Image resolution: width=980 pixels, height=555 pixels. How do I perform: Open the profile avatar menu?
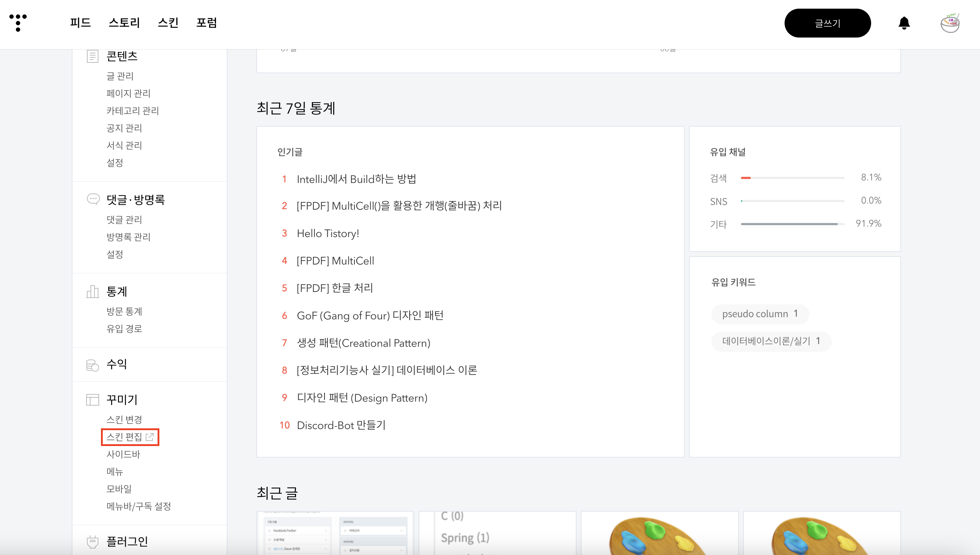pos(949,23)
